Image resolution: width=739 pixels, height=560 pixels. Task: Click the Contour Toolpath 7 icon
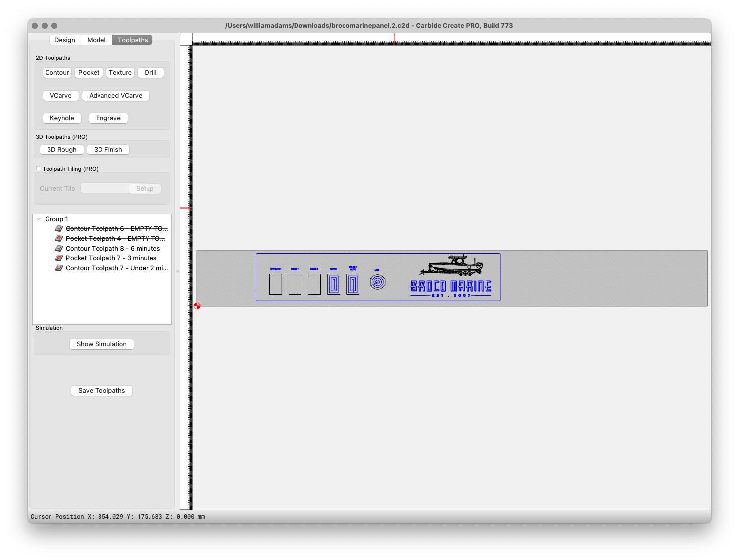click(59, 268)
